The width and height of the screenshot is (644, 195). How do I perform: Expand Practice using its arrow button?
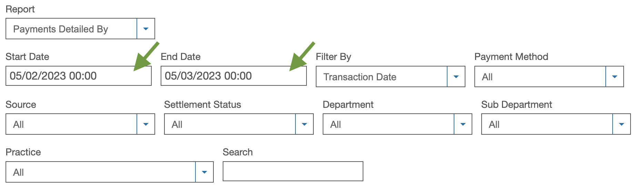point(204,172)
